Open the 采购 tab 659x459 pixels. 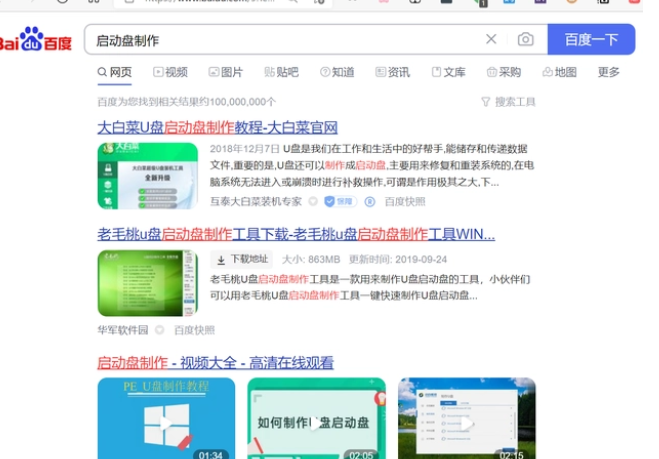point(504,72)
